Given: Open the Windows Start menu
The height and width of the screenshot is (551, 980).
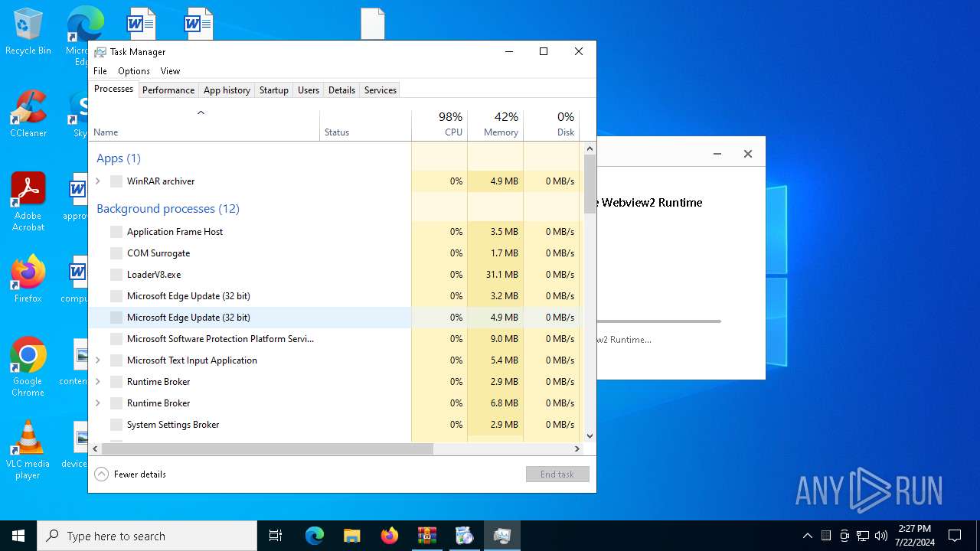Looking at the screenshot, I should coord(18,536).
